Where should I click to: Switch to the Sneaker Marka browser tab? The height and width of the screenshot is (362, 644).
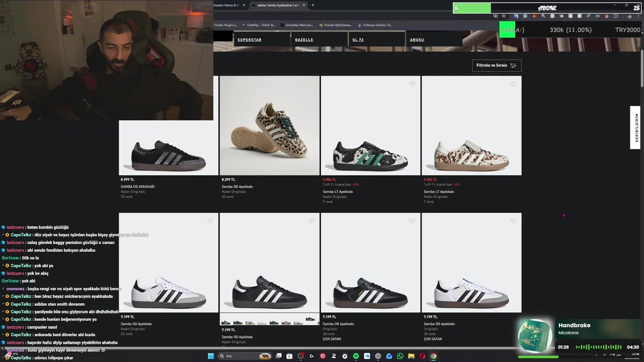226,5
